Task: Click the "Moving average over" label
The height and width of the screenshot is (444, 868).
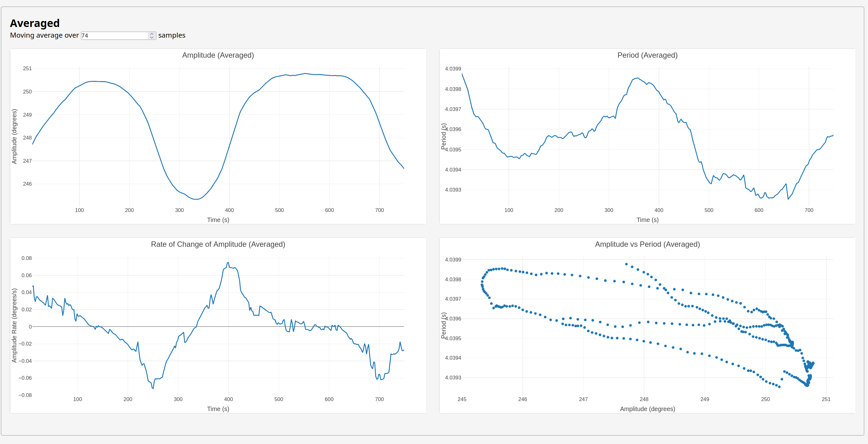Action: coord(45,35)
